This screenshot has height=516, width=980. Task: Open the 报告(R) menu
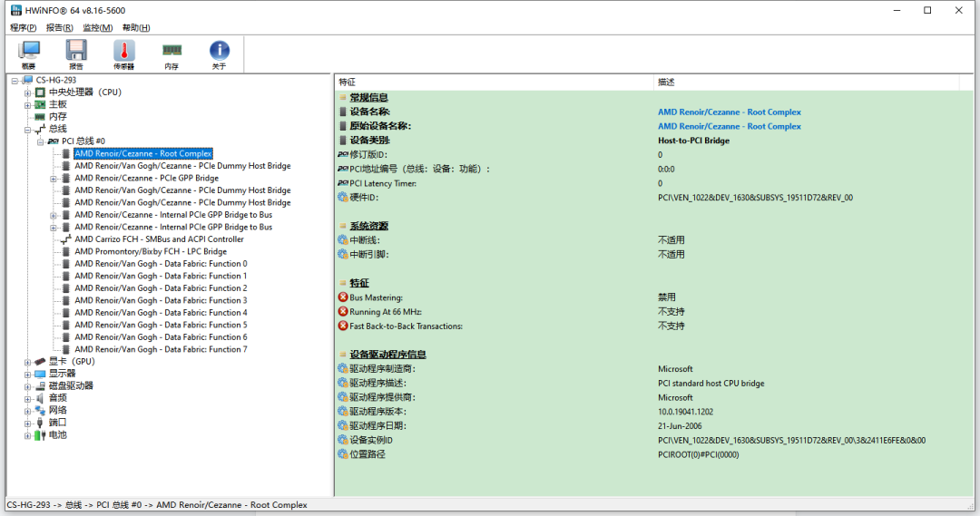(x=59, y=27)
